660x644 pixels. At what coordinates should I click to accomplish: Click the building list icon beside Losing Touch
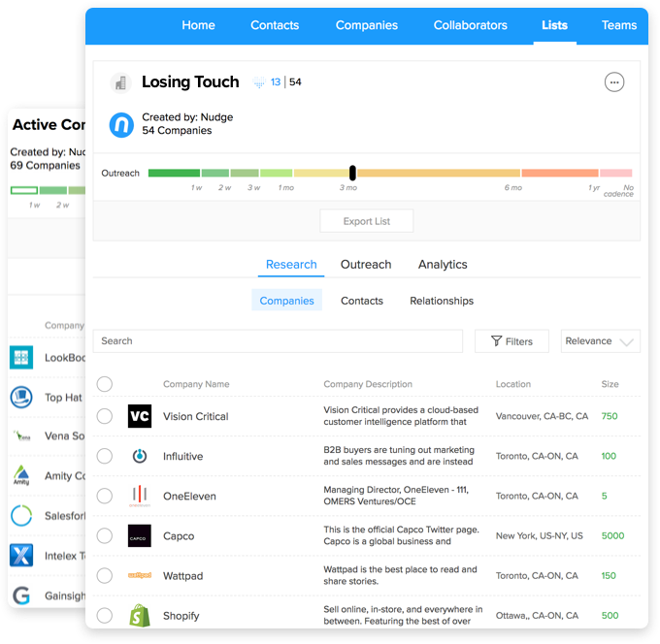120,82
